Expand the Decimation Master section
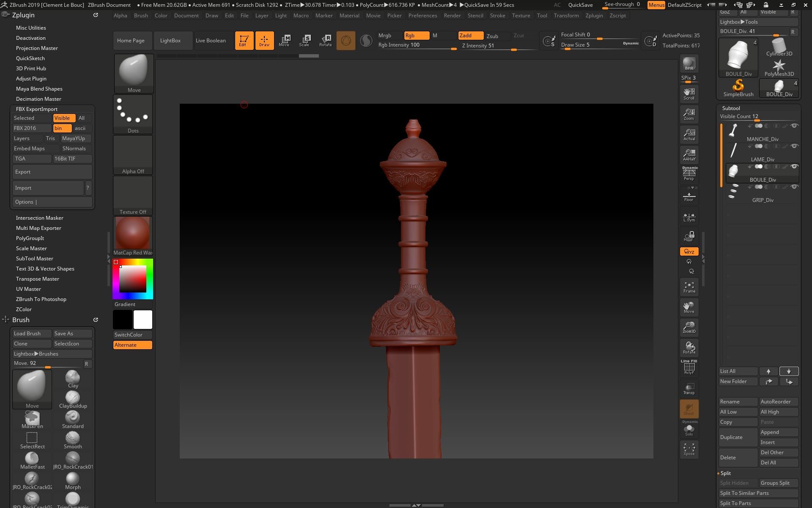Viewport: 812px width, 508px height. 38,99
